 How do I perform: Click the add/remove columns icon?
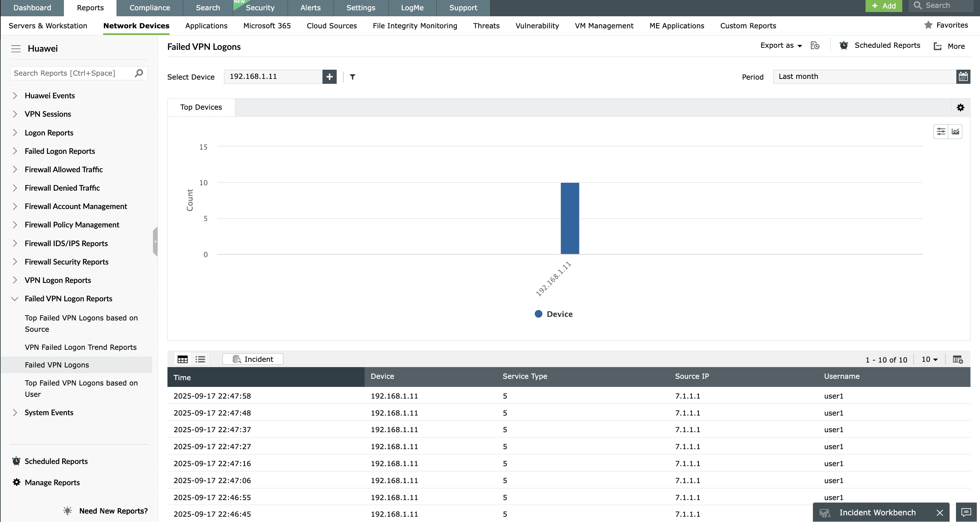(957, 359)
